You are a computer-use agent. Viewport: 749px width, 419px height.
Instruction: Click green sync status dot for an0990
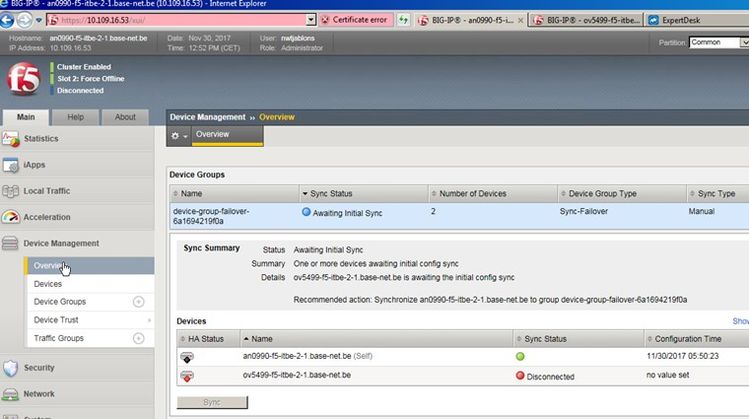pos(520,356)
